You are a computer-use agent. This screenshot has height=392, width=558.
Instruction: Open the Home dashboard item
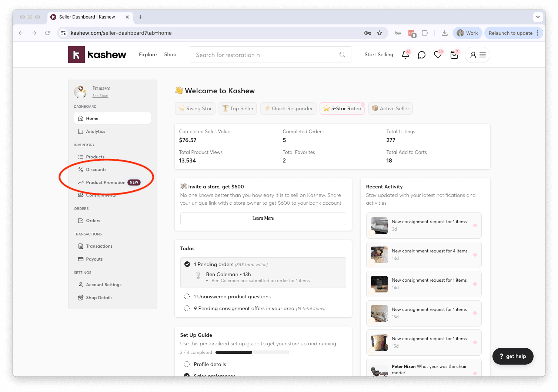tap(113, 118)
